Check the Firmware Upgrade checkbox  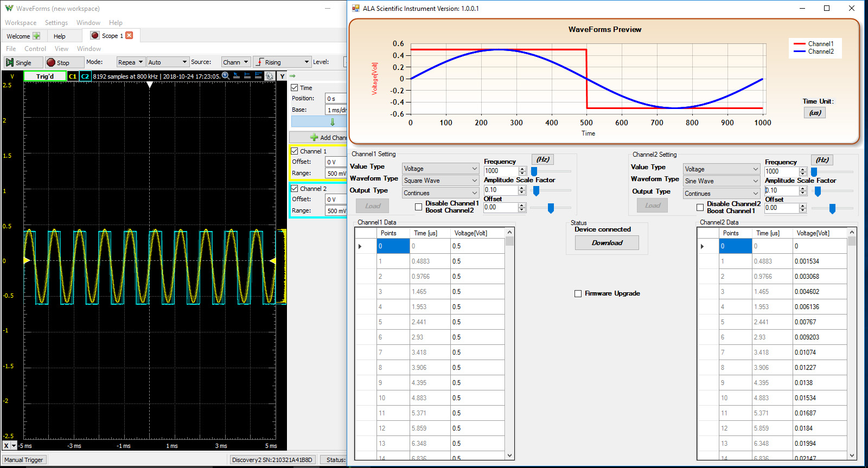pyautogui.click(x=578, y=293)
